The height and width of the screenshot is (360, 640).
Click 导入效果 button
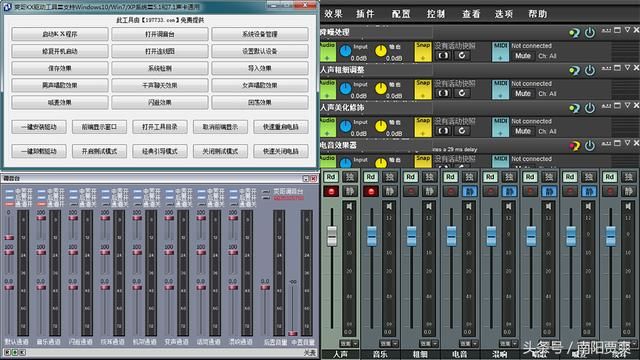[260, 68]
